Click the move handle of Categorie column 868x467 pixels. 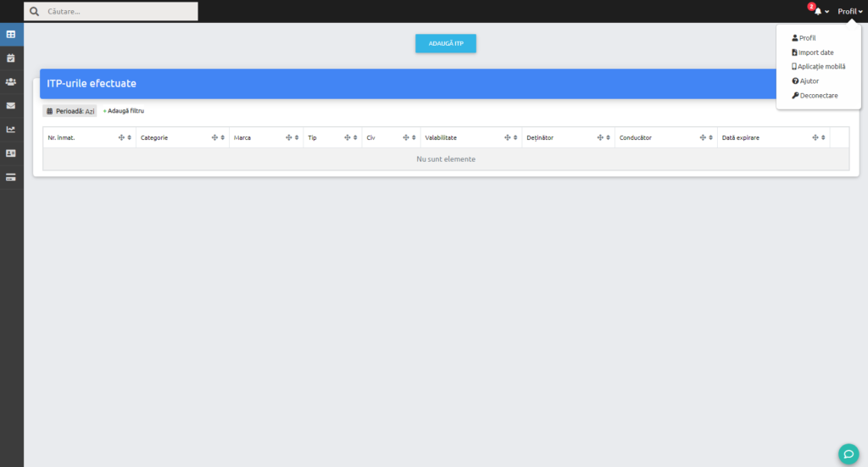pos(214,138)
